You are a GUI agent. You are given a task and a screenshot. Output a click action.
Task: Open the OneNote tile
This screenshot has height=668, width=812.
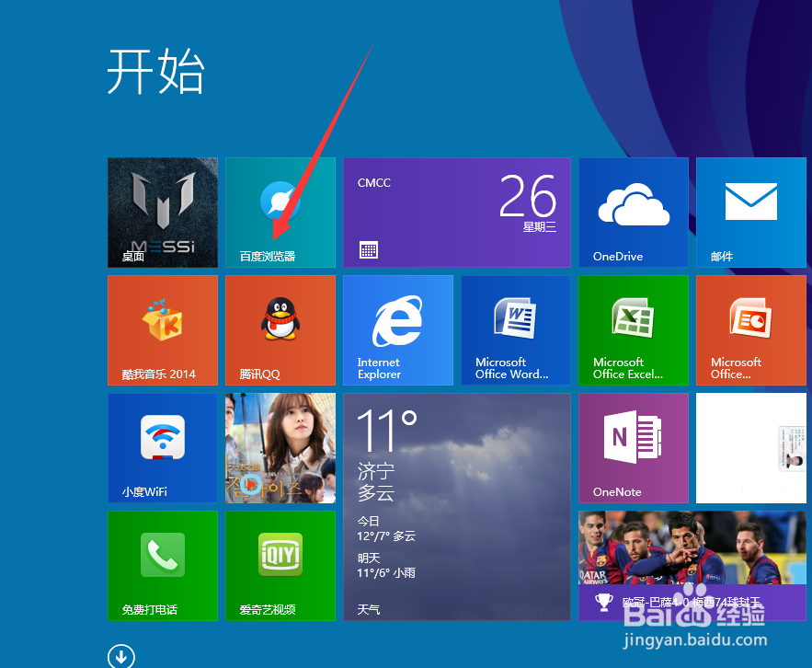pos(634,448)
